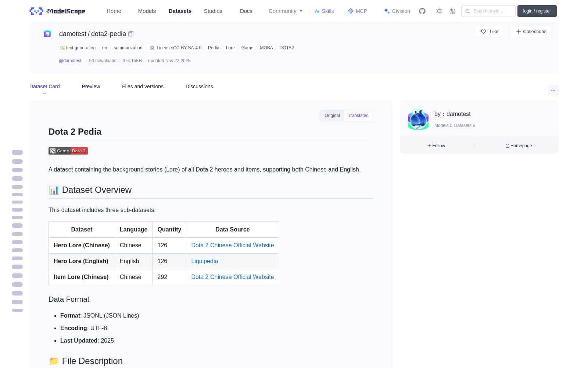Expand the Community dropdown menu
Image resolution: width=588 pixels, height=368 pixels.
pyautogui.click(x=286, y=11)
